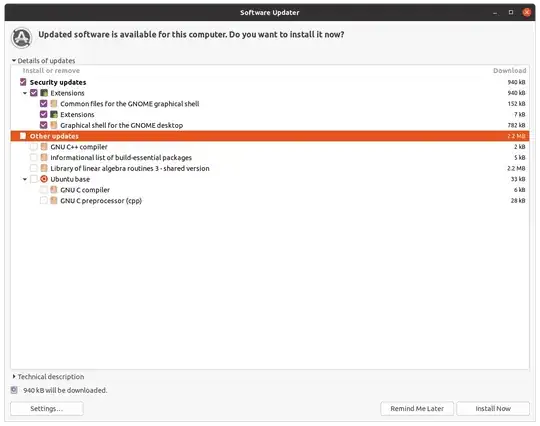Click the GNU C compiler package icon
Screen dimensions: 540x426
54,190
